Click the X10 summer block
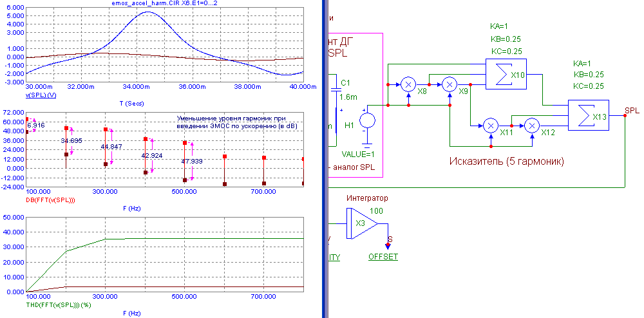 [506, 74]
